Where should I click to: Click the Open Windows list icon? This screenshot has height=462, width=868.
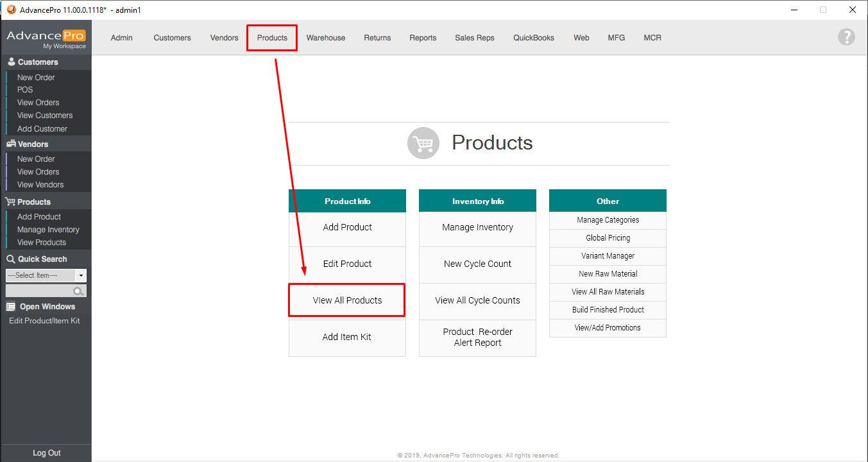click(x=11, y=307)
